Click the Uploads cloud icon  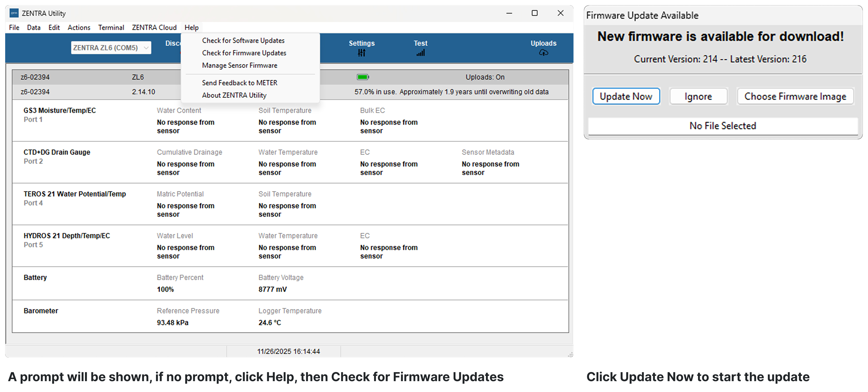[543, 53]
